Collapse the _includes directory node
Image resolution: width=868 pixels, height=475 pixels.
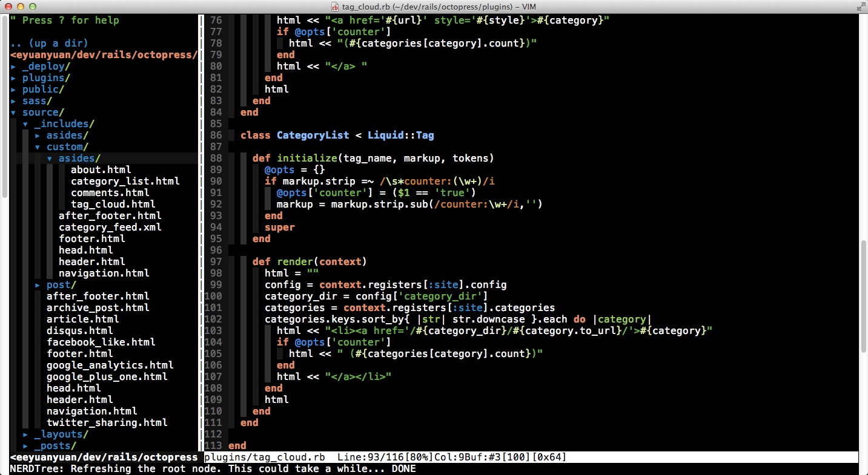25,124
